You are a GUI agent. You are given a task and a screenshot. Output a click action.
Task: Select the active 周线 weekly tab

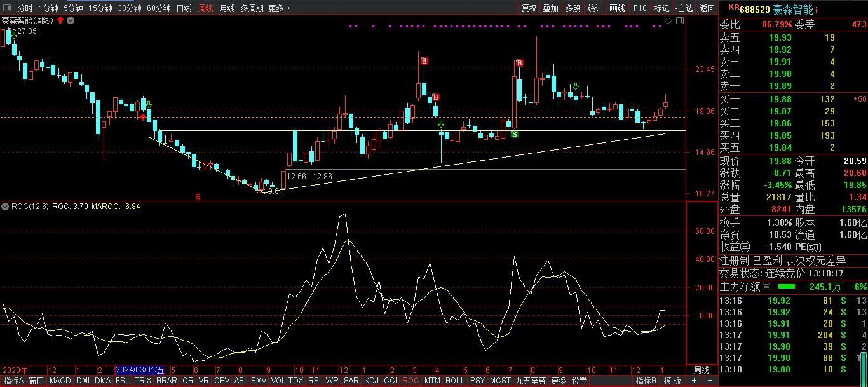point(206,8)
